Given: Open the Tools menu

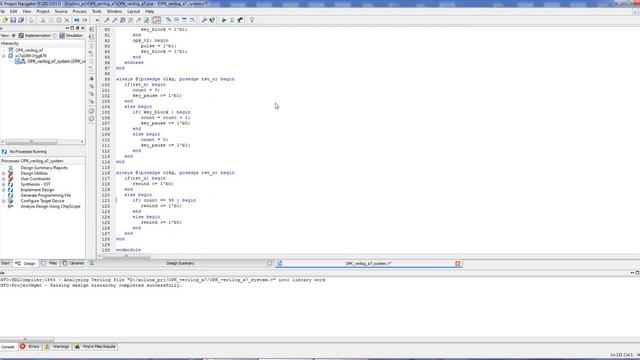Looking at the screenshot, I should (97, 11).
